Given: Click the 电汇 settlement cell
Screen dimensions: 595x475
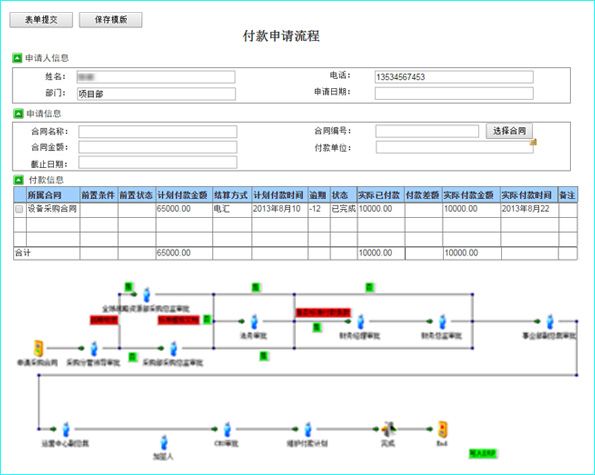Looking at the screenshot, I should 232,209.
